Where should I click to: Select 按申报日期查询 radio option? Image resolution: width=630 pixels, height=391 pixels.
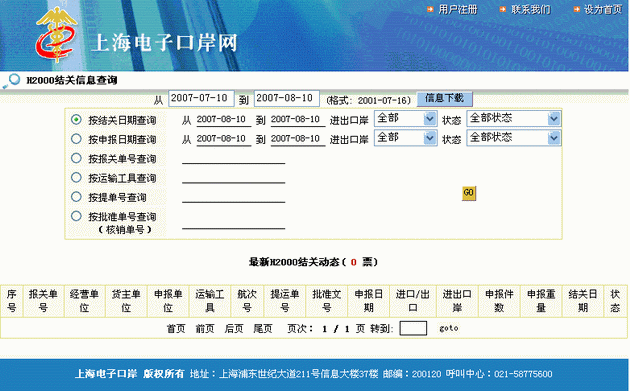click(76, 139)
